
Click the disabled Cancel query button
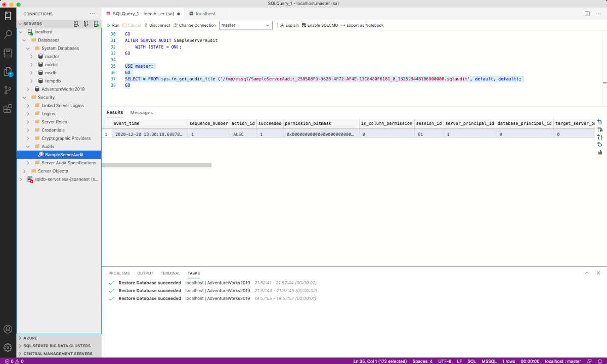[132, 25]
